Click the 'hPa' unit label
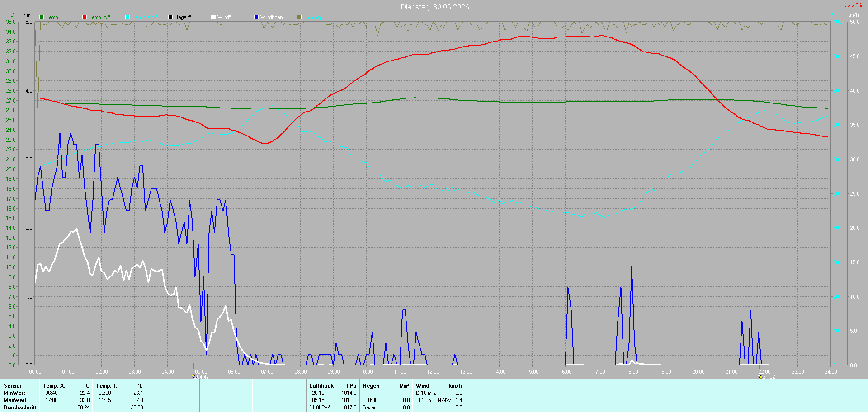868x412 pixels. pos(351,386)
